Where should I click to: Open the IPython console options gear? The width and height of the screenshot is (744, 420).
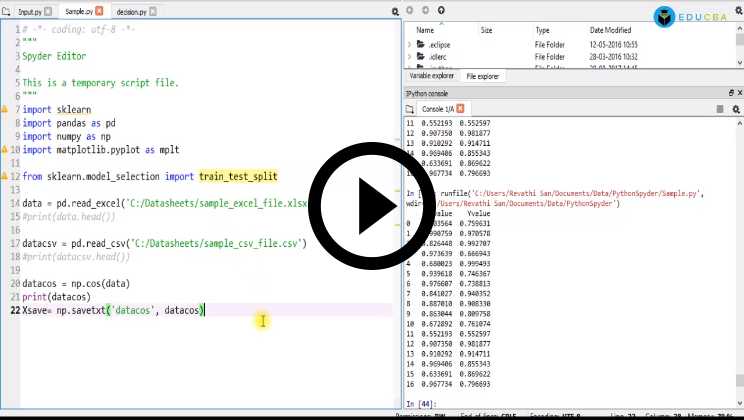pos(736,108)
